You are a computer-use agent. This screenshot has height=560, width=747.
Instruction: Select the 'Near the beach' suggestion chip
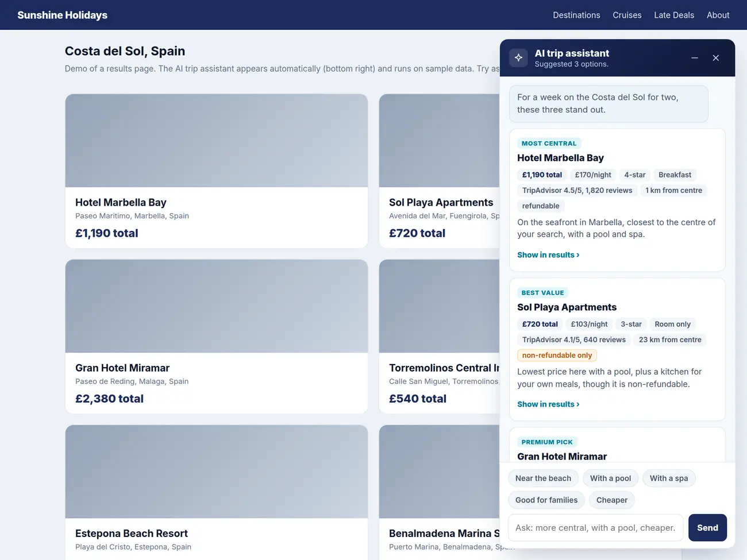coord(543,478)
